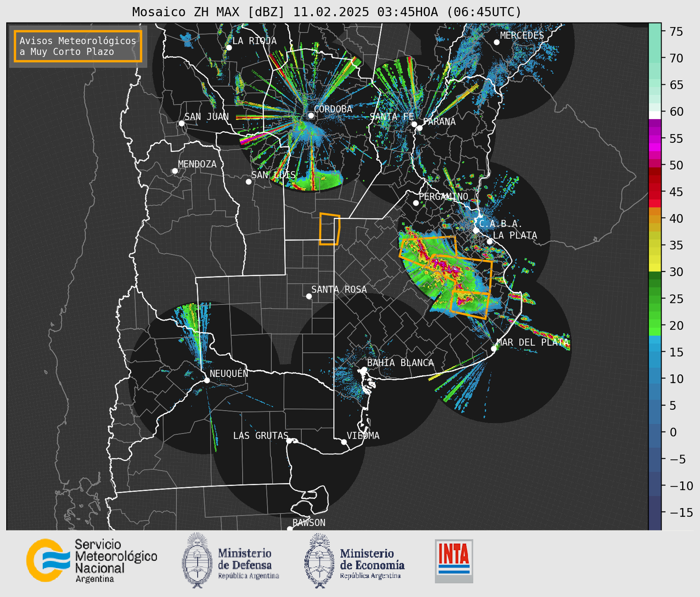This screenshot has width=700, height=597.
Task: Click the MENDOZA city label
Action: click(x=197, y=164)
